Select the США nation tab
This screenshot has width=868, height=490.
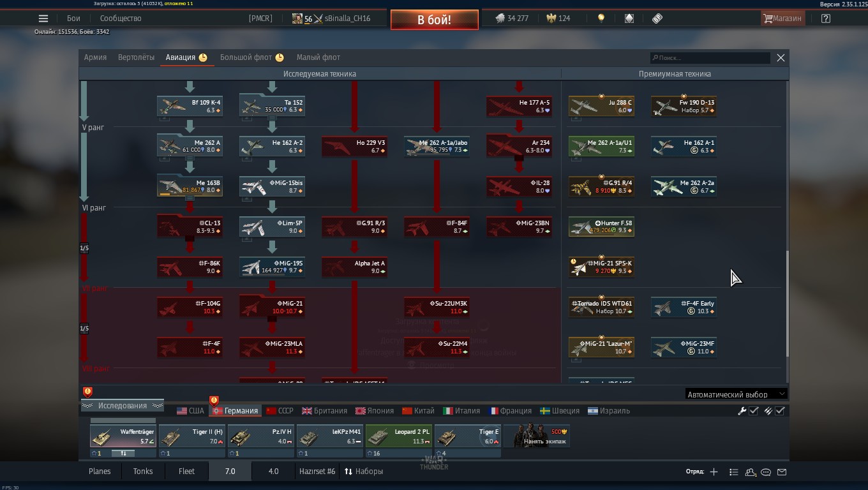190,411
